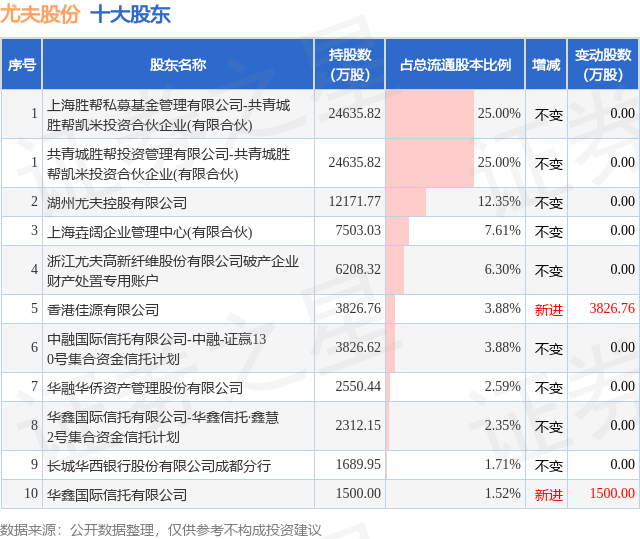640x539 pixels.
Task: Click red change value 1500.00
Action: point(612,494)
